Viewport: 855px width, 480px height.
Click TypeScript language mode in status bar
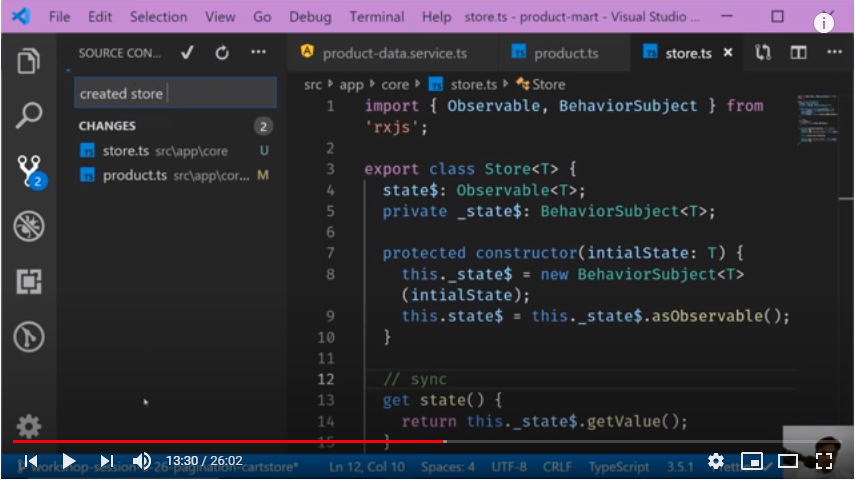point(619,467)
